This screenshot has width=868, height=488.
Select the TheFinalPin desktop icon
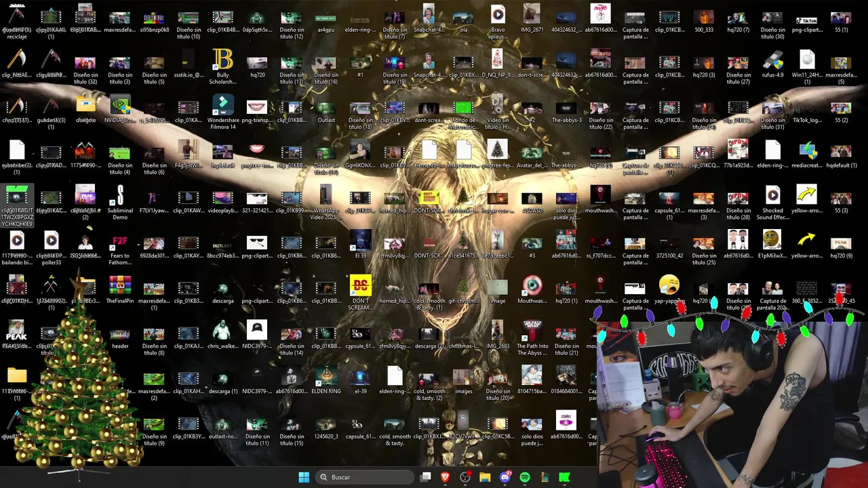[x=120, y=289]
